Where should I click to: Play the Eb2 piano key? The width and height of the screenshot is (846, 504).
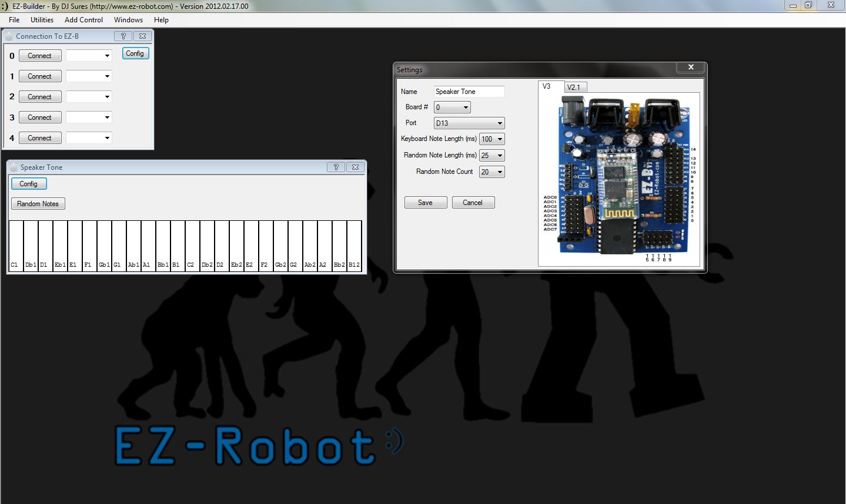236,246
